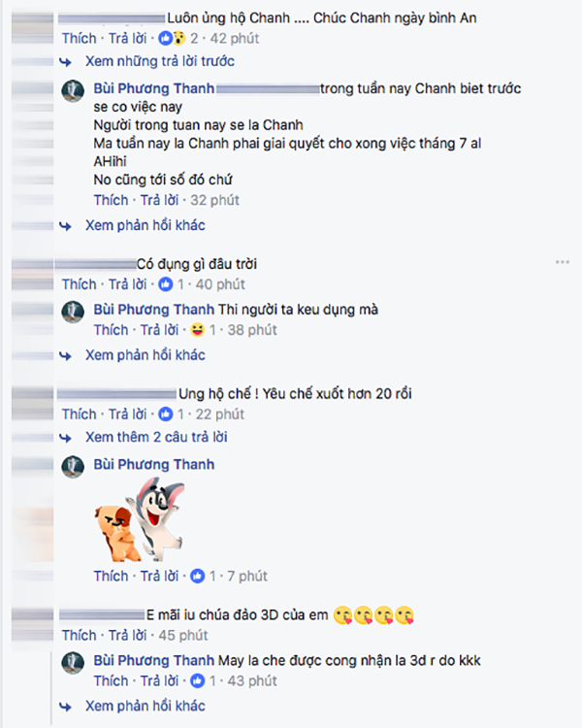Click like reaction icon on 'May la che được cong nhận' reply
Image resolution: width=582 pixels, height=728 pixels.
(x=197, y=681)
